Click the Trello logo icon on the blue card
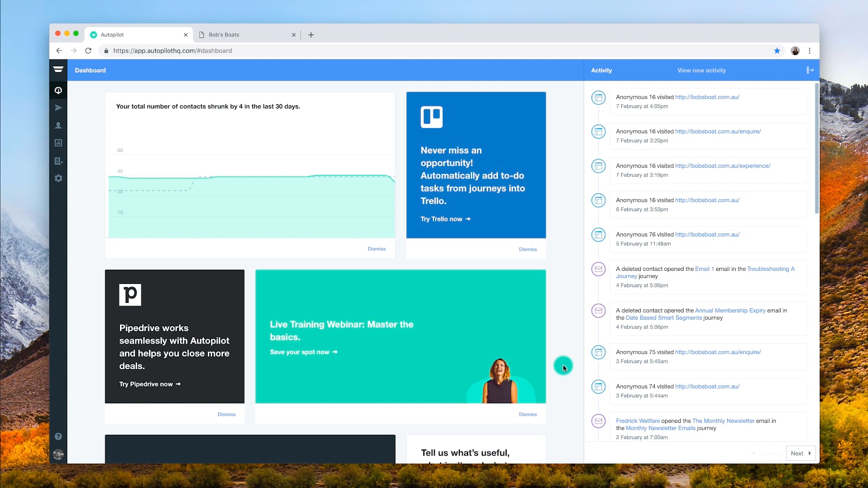The image size is (868, 488). 432,117
